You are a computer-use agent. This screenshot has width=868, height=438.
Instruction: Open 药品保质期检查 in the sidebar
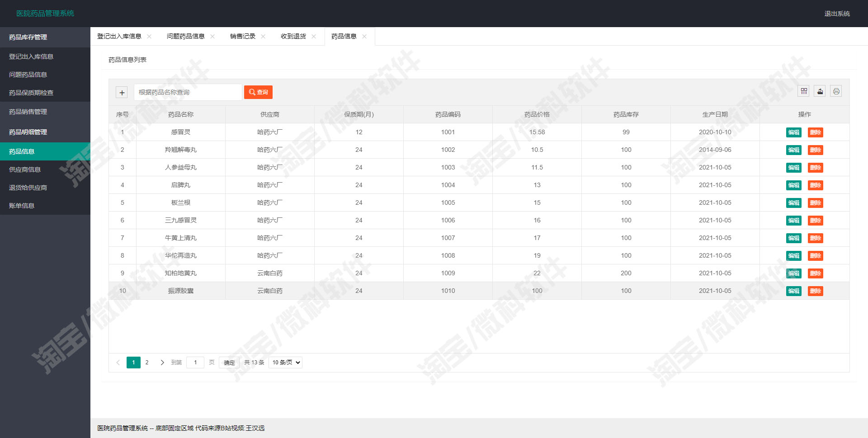point(45,93)
